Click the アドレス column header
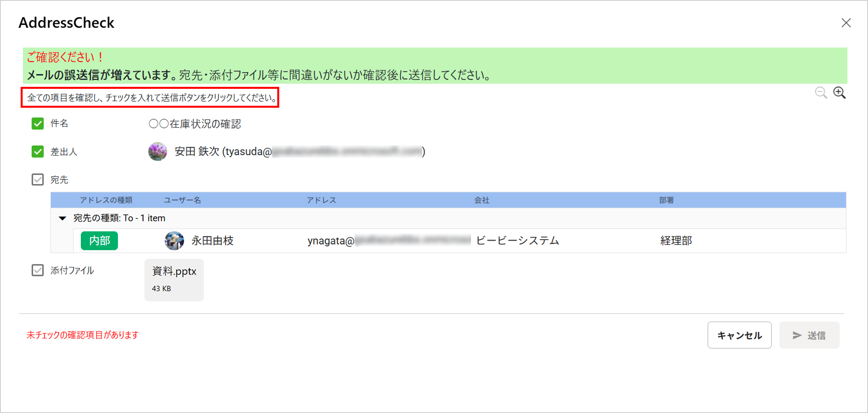The image size is (868, 413). [x=321, y=200]
